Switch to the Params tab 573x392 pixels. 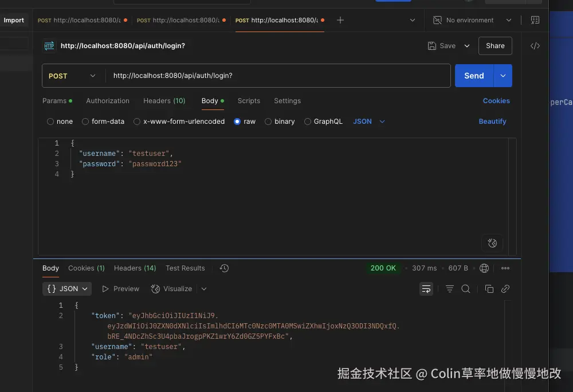(57, 101)
